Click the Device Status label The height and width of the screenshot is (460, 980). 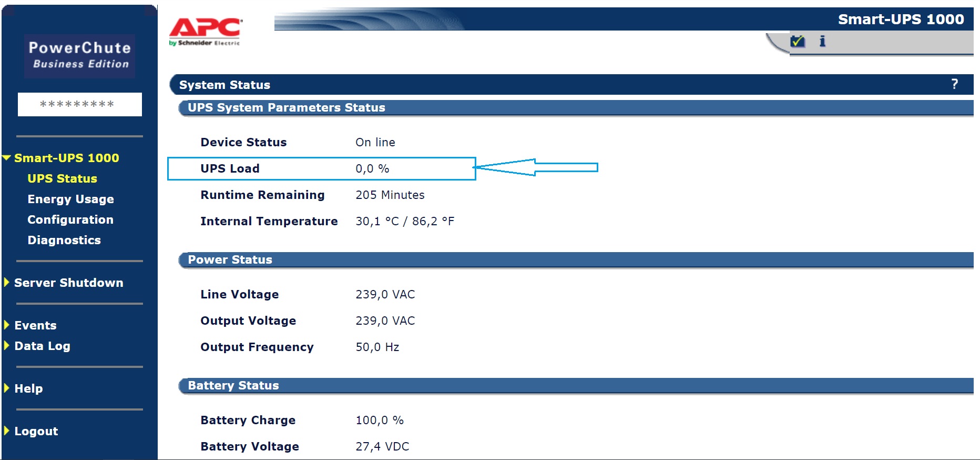pos(243,142)
